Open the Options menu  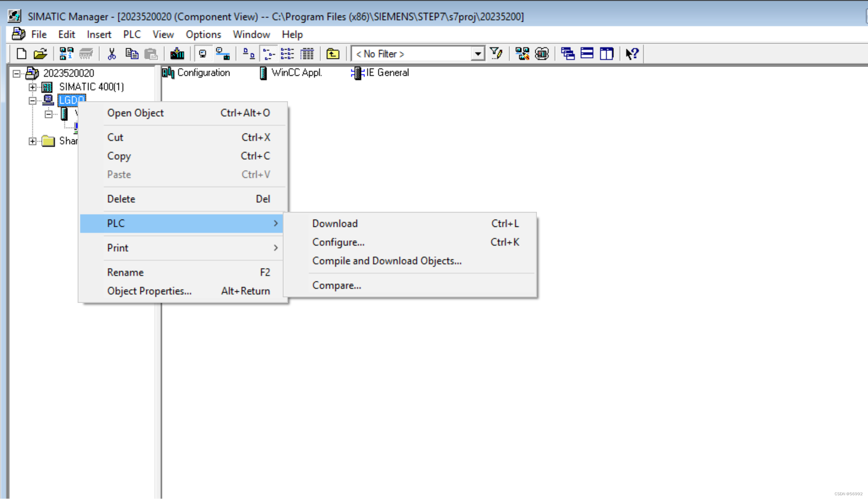pos(203,34)
